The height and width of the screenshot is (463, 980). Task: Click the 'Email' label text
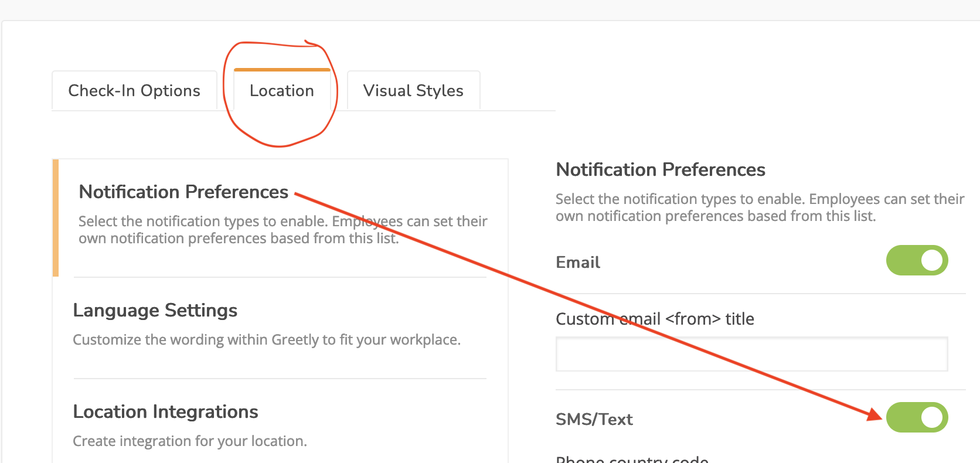click(x=578, y=263)
